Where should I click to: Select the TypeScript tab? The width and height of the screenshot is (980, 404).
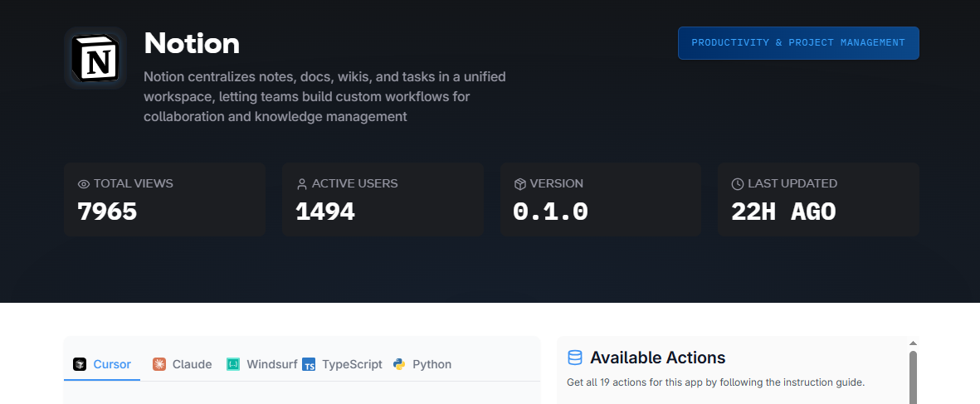[342, 365]
